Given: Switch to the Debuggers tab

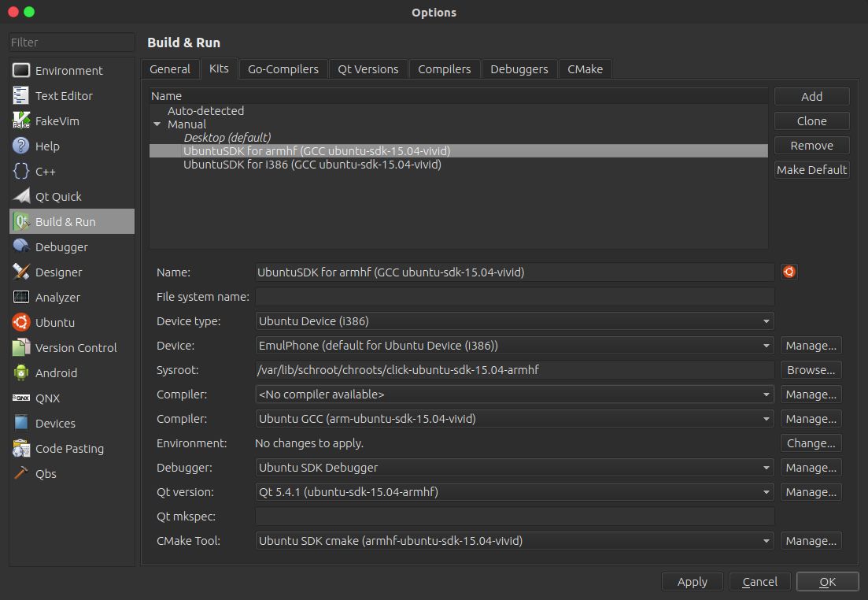Looking at the screenshot, I should (x=519, y=69).
